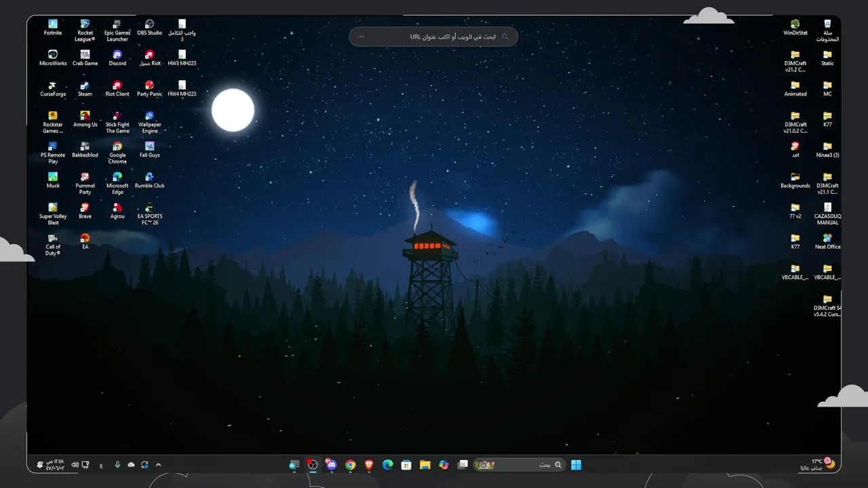Open Edge from the taskbar
Screen dimensions: 868x488
387,465
